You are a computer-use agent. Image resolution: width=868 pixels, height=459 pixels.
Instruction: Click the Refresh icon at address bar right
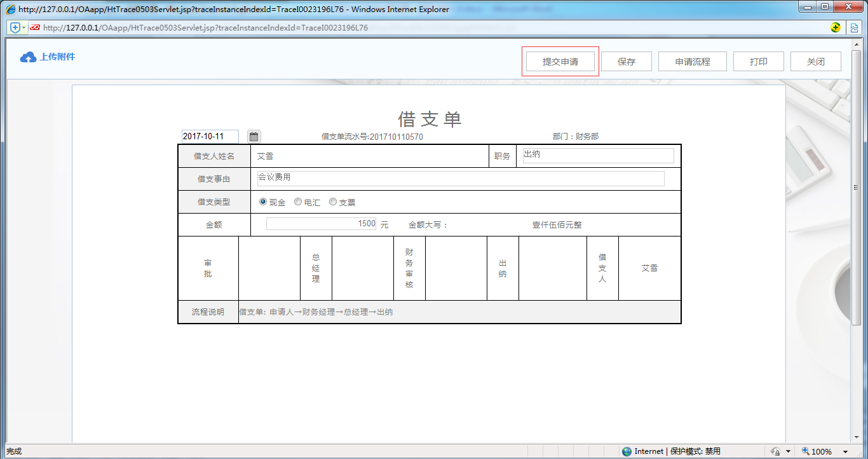pos(837,27)
